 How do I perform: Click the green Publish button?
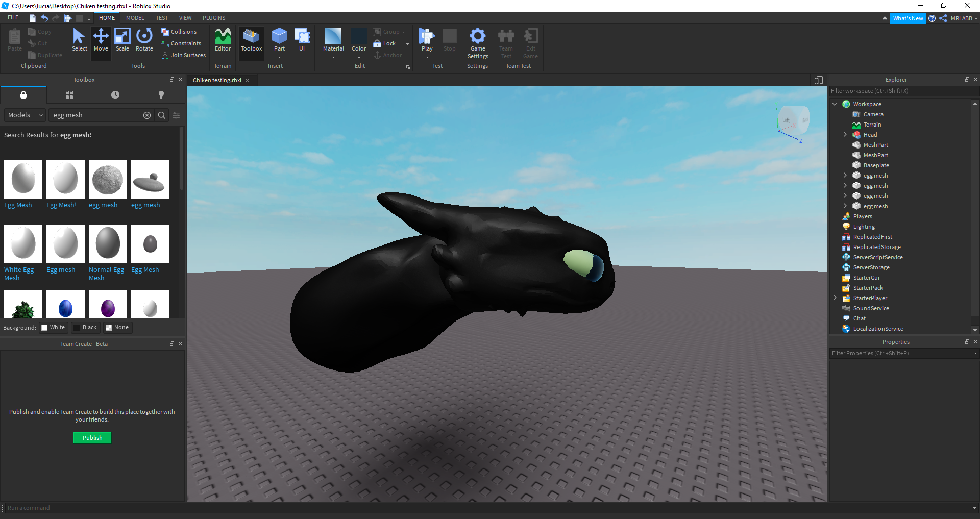92,438
